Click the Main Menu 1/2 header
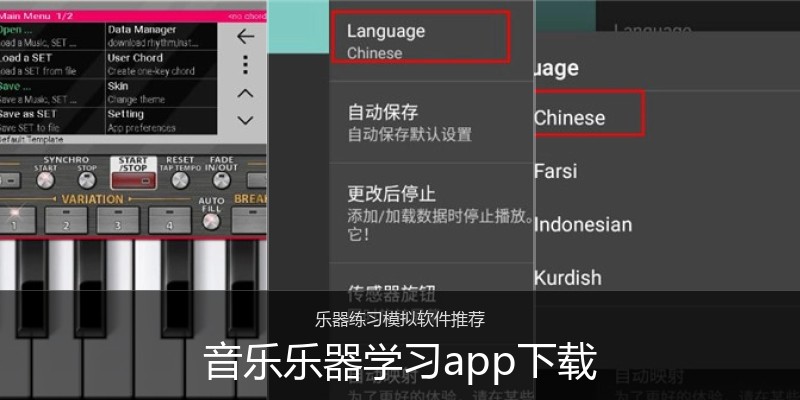The height and width of the screenshot is (400, 800). click(36, 16)
